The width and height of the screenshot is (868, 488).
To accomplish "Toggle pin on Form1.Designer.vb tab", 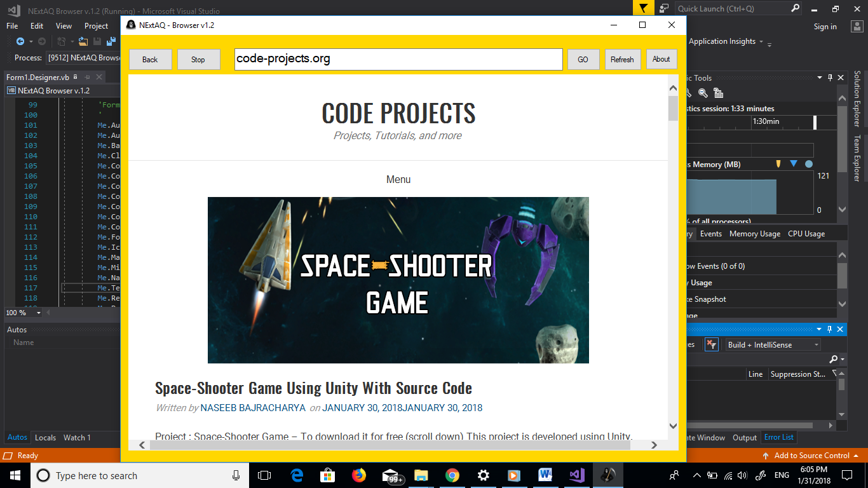I will tap(76, 77).
